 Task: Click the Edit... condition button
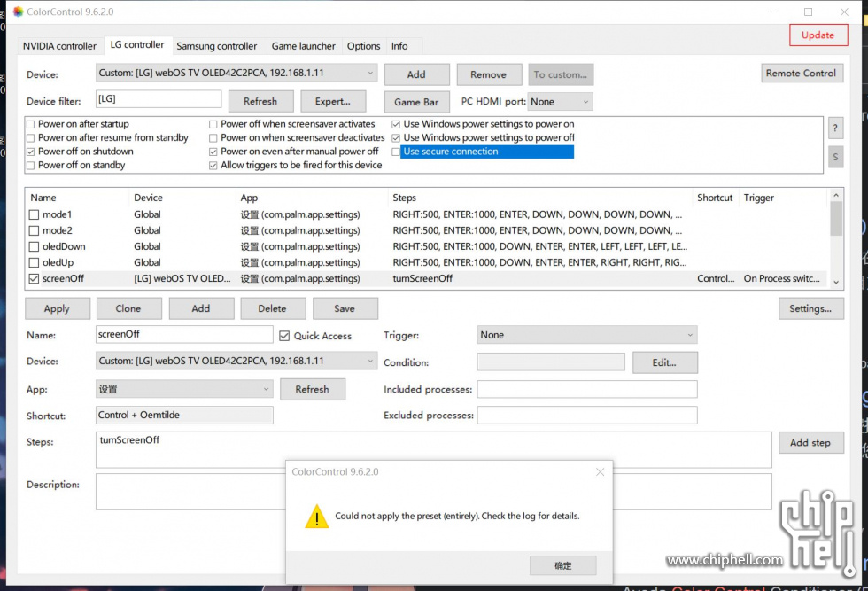pos(665,362)
